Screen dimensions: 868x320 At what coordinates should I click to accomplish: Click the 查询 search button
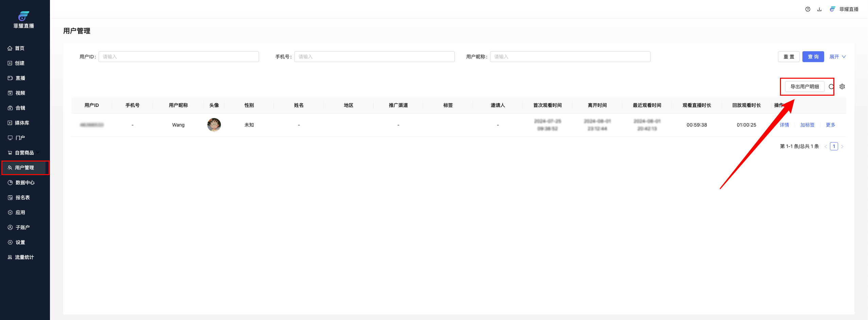813,57
